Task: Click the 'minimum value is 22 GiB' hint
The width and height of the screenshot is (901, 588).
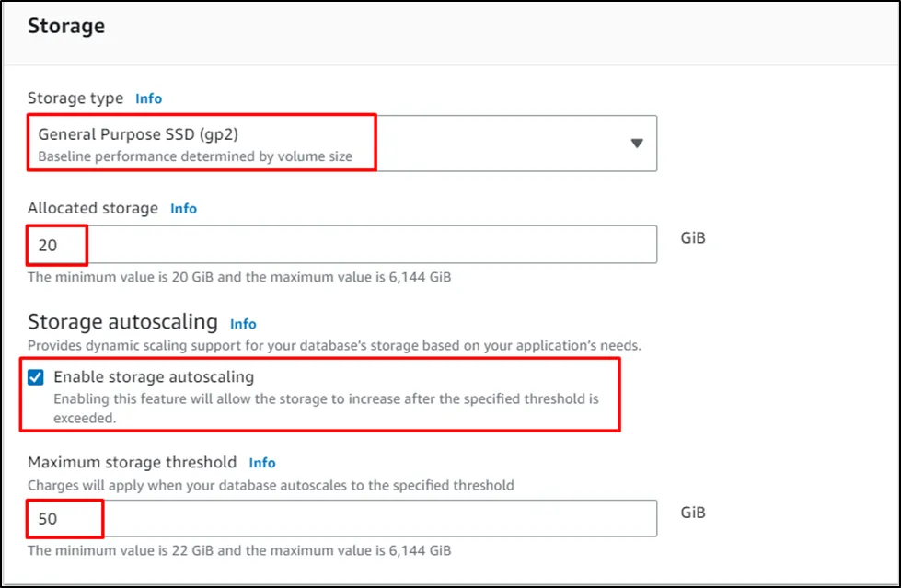Action: 238,550
